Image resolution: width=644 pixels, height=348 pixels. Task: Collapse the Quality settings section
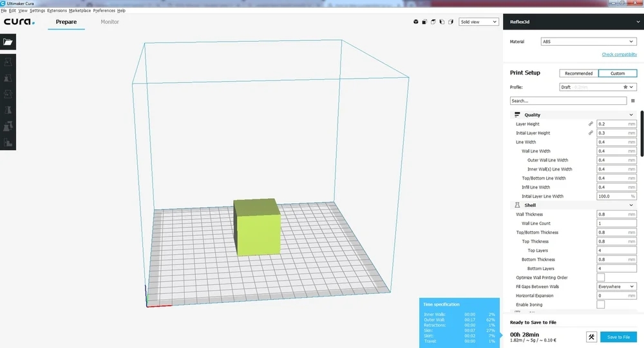pyautogui.click(x=630, y=115)
